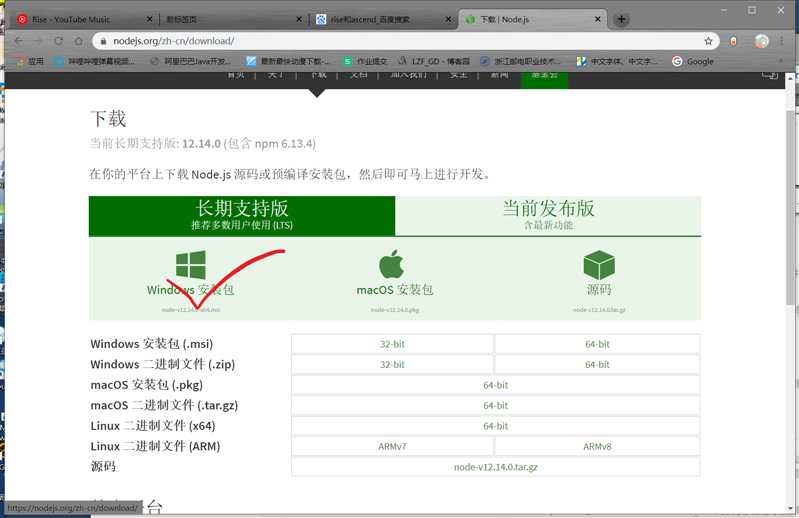Click the node-v12.14.0.pkg file name

395,310
